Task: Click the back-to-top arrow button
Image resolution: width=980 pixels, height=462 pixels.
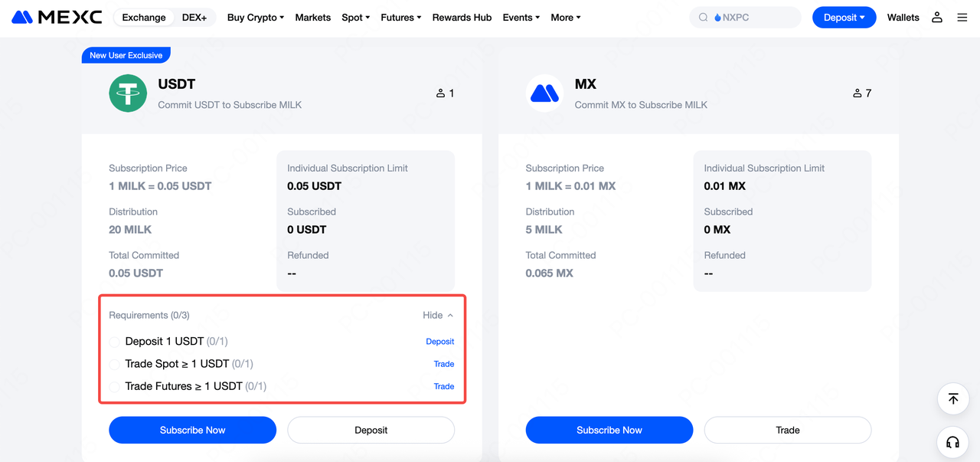Action: tap(953, 398)
